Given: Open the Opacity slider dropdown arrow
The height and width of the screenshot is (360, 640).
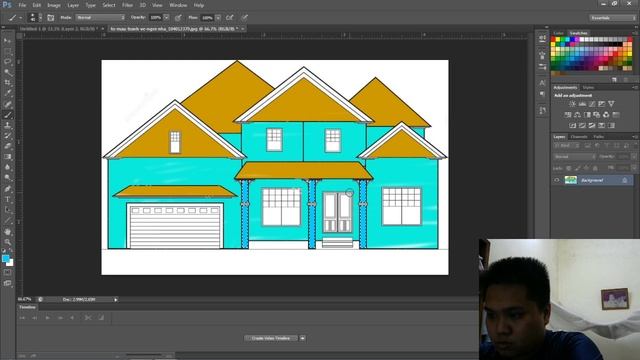Looking at the screenshot, I should 166,18.
